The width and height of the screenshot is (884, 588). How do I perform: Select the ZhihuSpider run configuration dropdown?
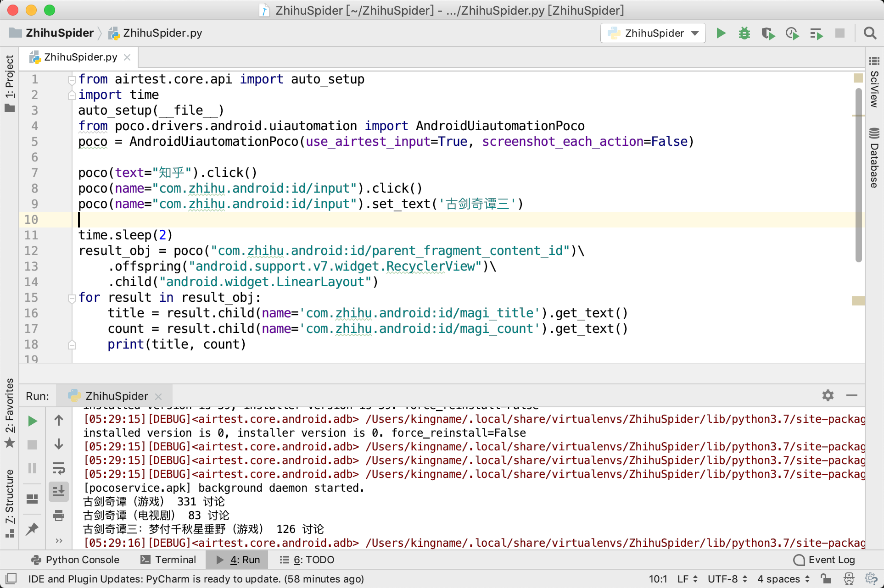[651, 34]
